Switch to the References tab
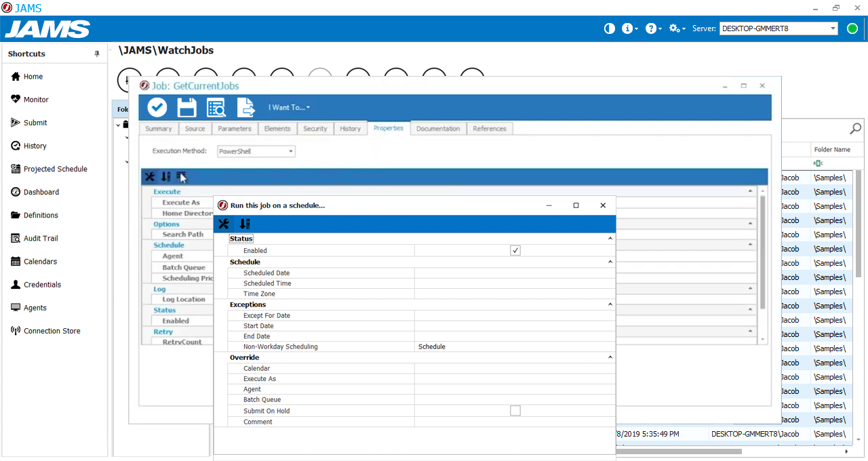 point(490,128)
